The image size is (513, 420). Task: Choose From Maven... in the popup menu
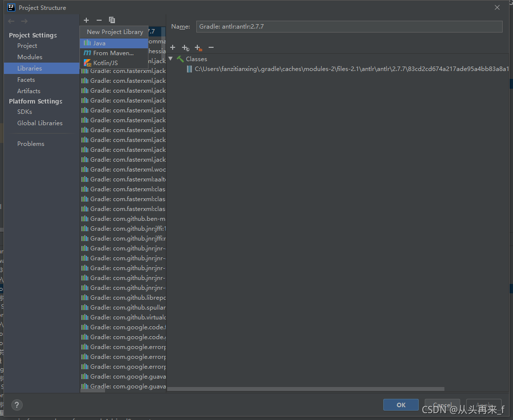(114, 53)
